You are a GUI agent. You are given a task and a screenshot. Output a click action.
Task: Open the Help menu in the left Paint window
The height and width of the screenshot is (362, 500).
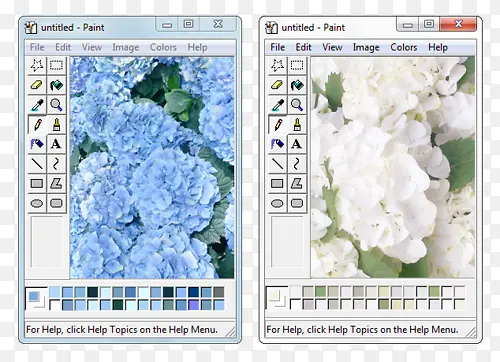197,47
